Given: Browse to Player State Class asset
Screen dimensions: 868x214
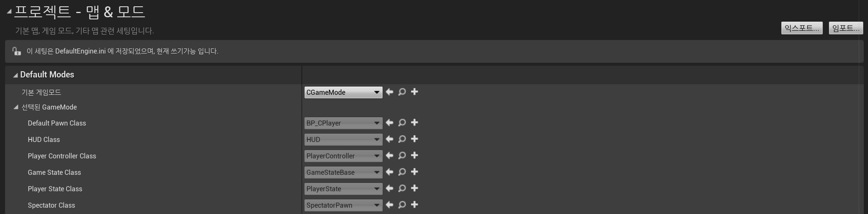Looking at the screenshot, I should click(402, 188).
